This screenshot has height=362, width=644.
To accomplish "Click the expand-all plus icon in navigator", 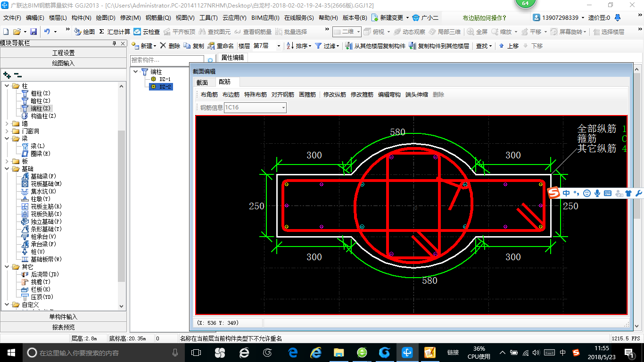I will (x=7, y=74).
